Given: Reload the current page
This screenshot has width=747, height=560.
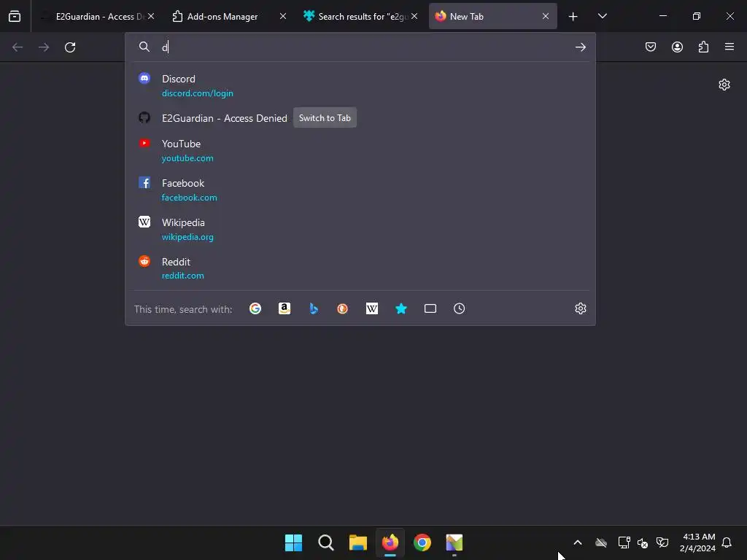Looking at the screenshot, I should (x=70, y=47).
